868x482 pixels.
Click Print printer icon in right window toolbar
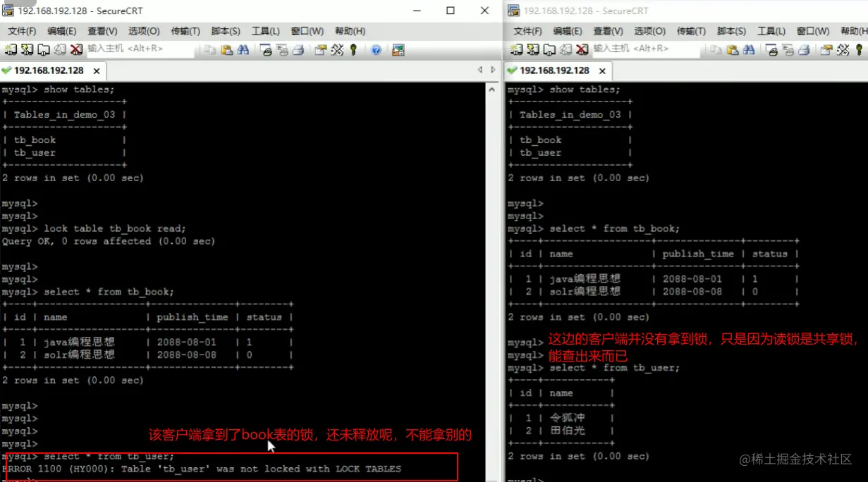click(804, 49)
